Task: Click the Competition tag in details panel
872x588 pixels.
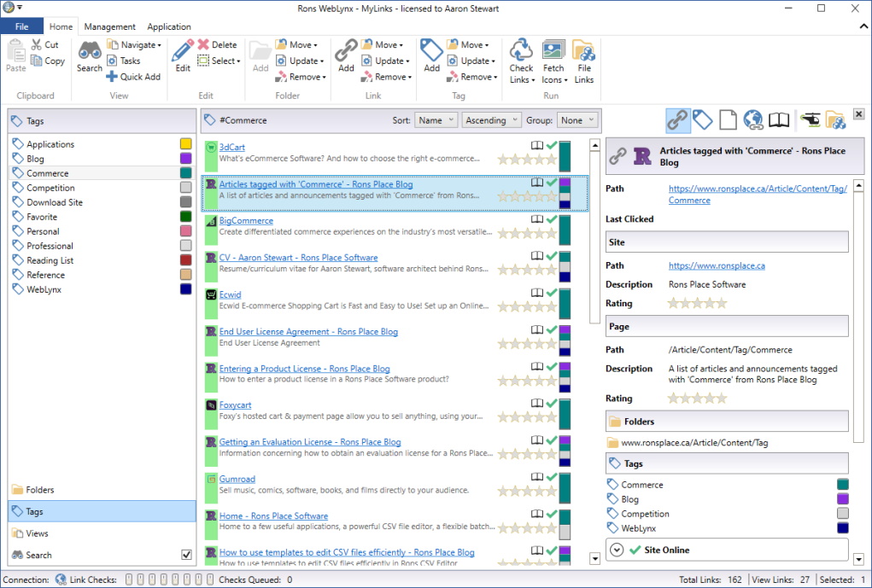Action: [644, 514]
